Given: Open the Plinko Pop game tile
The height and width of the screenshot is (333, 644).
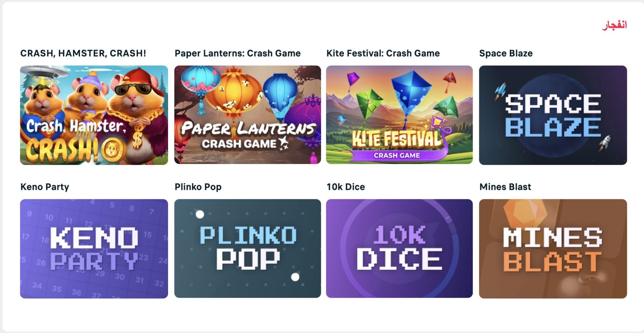Looking at the screenshot, I should pos(248,248).
